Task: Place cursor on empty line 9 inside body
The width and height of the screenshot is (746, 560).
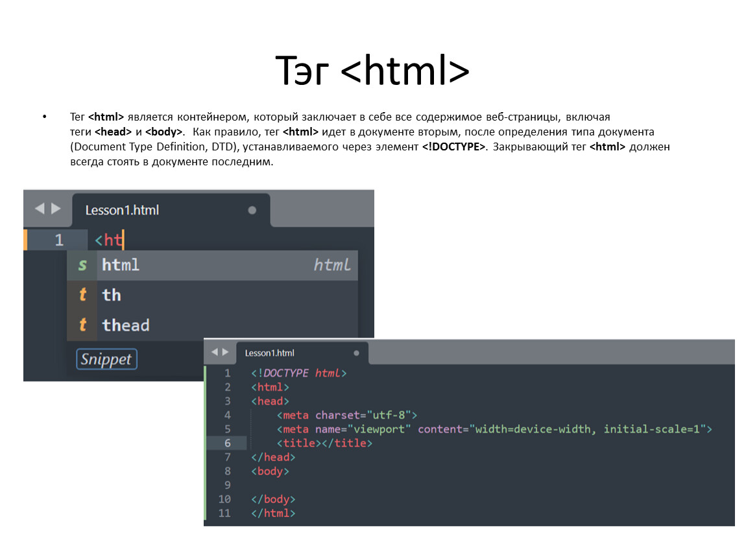Action: point(324,485)
